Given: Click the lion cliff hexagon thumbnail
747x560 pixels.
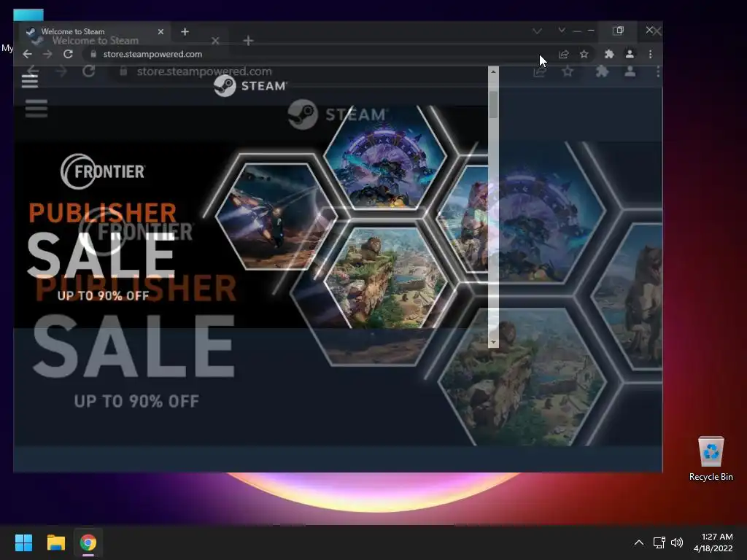Looking at the screenshot, I should [385, 278].
